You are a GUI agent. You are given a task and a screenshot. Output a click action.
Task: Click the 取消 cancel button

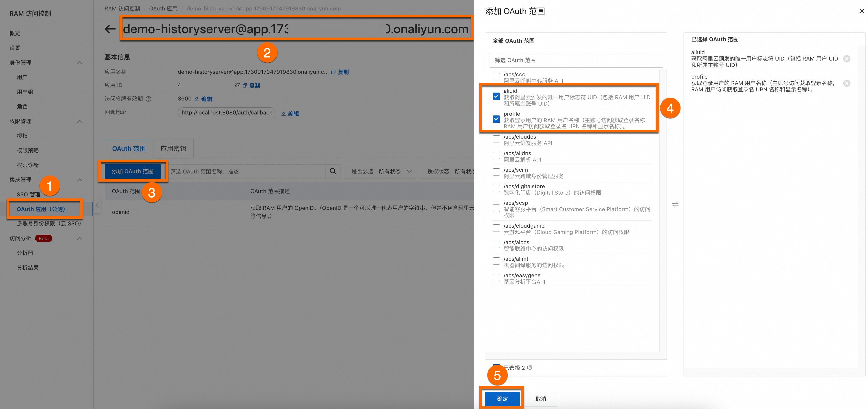tap(540, 399)
